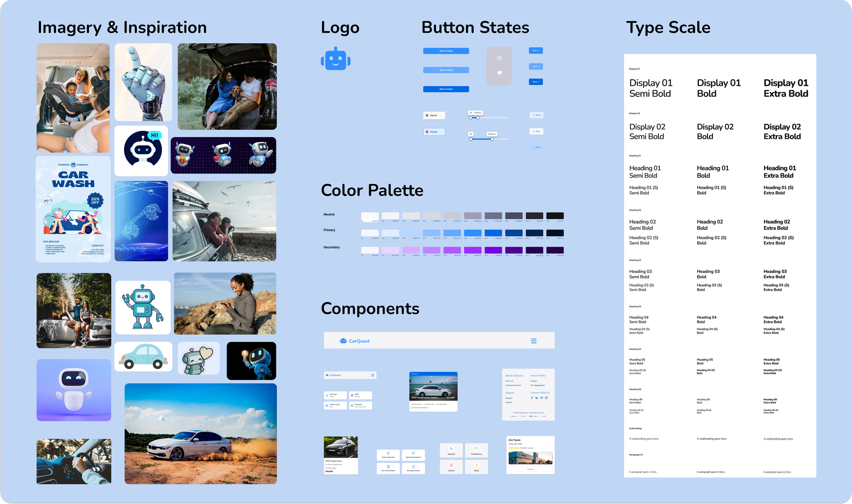Click Instagram icon in footer
The image size is (852, 504).
tap(546, 398)
